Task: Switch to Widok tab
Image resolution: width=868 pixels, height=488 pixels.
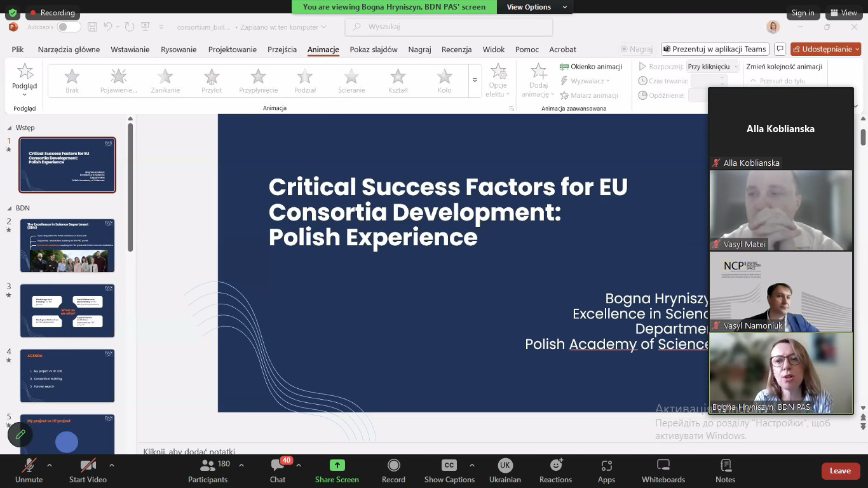Action: tap(494, 49)
